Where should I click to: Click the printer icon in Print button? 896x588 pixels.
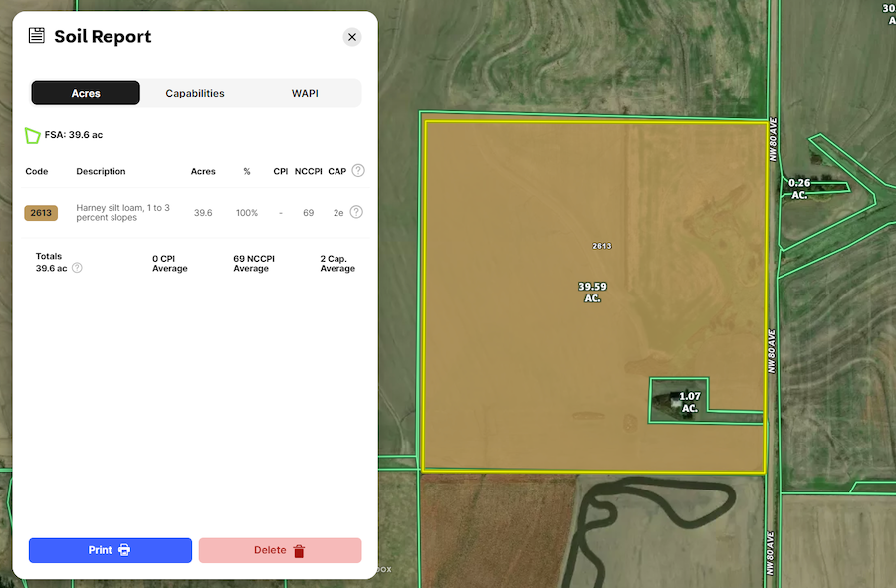pyautogui.click(x=124, y=550)
